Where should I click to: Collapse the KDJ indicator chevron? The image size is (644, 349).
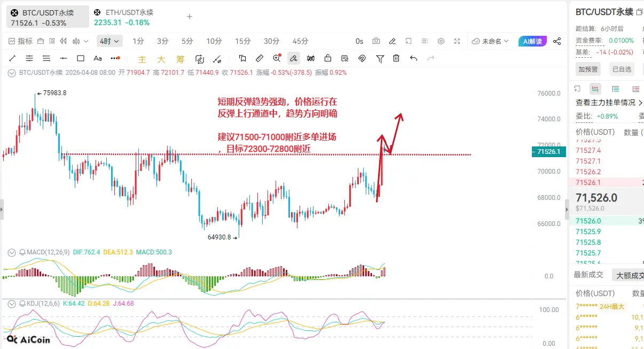point(12,303)
